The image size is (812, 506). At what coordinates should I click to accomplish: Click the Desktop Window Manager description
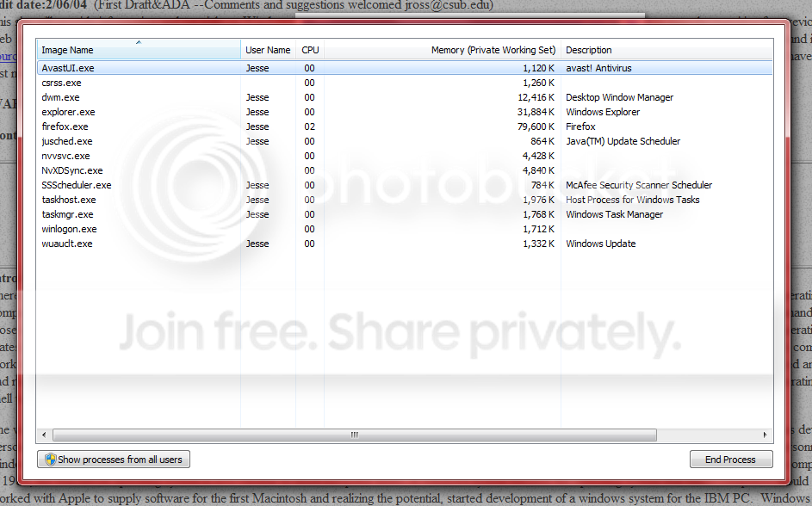click(x=619, y=97)
